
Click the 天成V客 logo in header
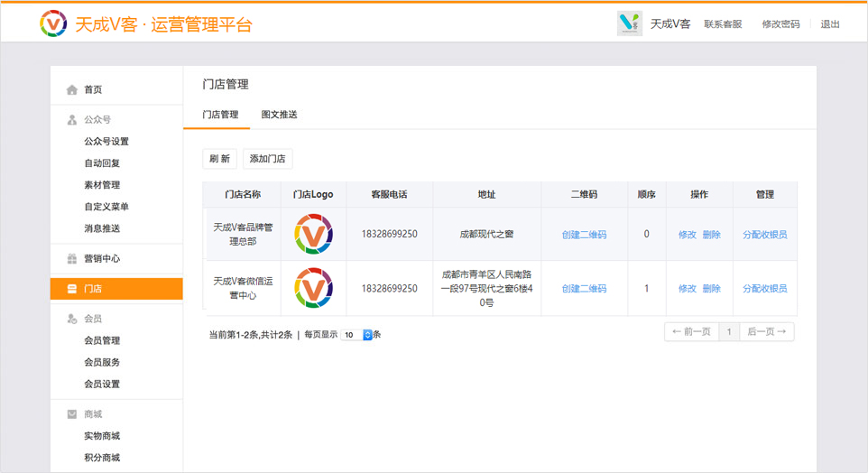click(53, 24)
